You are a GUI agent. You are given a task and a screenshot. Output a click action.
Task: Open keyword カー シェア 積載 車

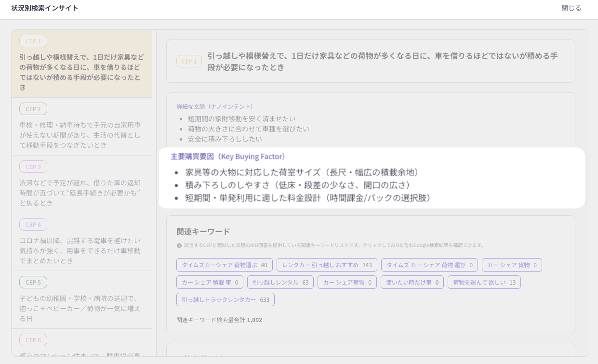point(210,282)
